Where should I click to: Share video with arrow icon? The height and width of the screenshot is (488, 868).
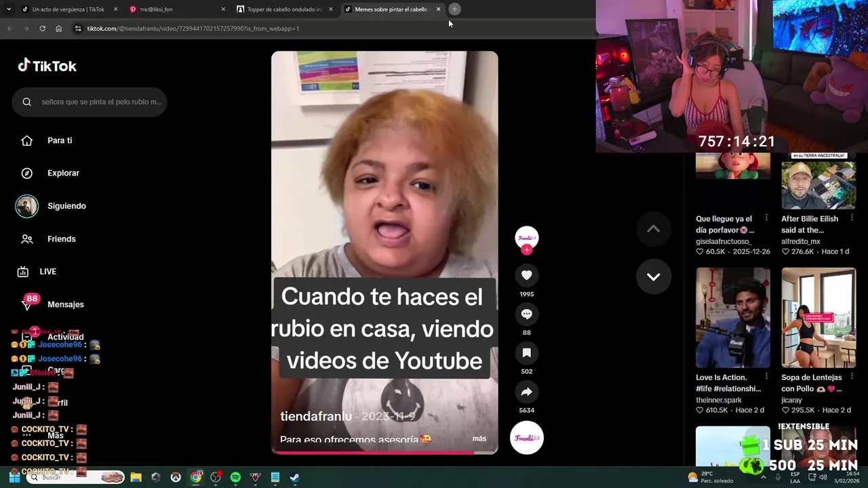coord(526,392)
